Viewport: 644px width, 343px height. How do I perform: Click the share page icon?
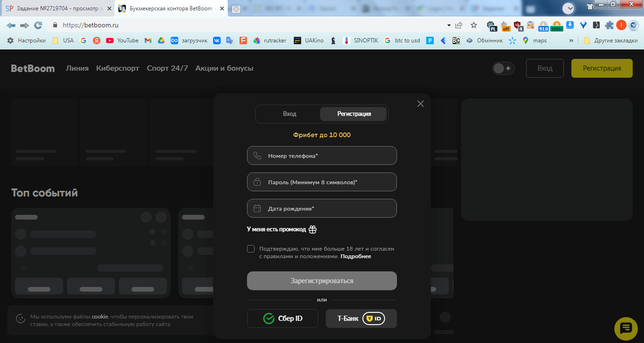[x=459, y=25]
